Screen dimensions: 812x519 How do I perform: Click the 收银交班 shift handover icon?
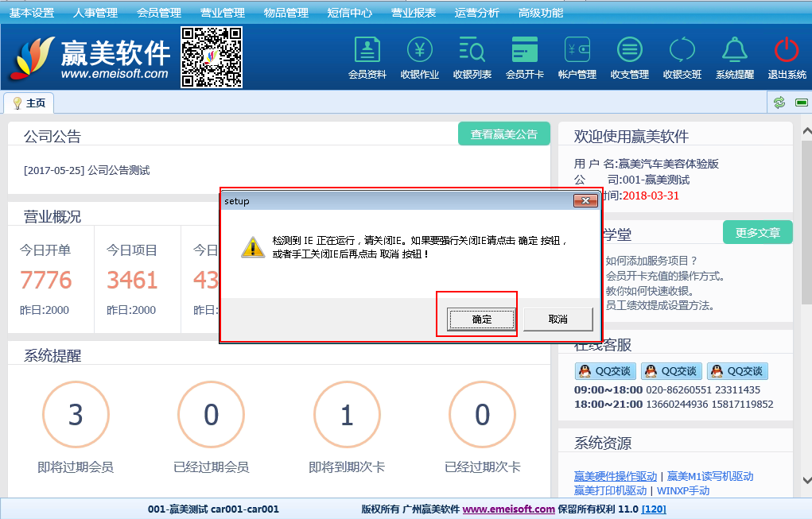pos(682,51)
